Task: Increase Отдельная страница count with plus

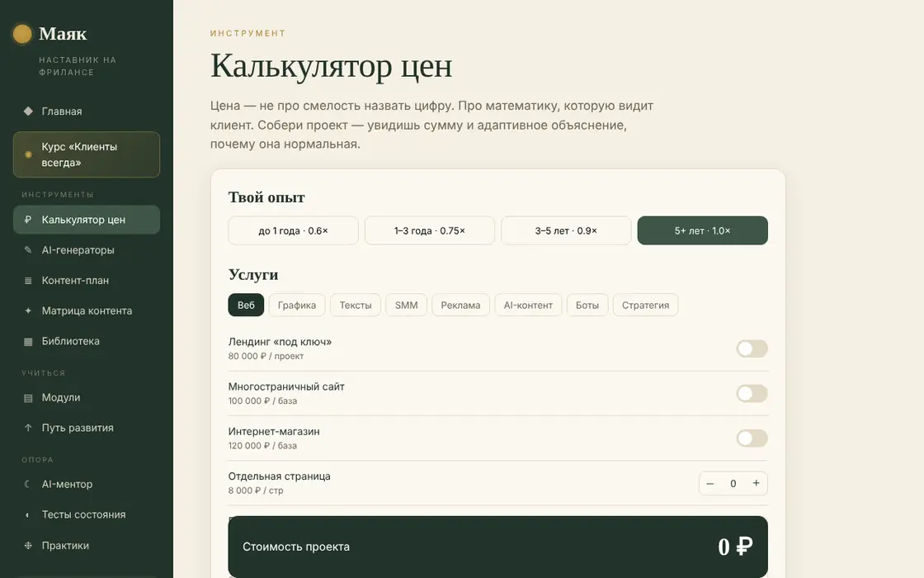Action: (x=756, y=483)
